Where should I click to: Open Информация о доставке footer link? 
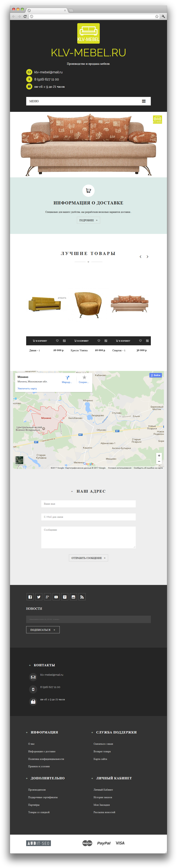(42, 751)
